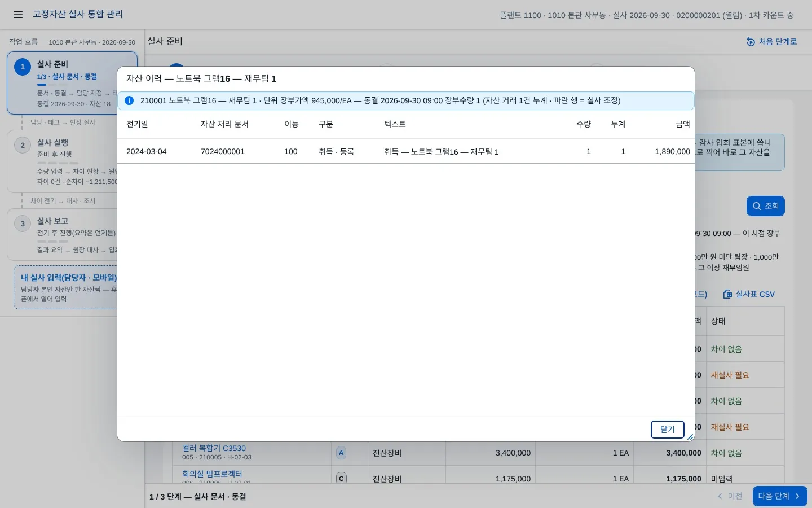This screenshot has height=508, width=812.
Task: Click the 구분 column header
Action: [326, 124]
